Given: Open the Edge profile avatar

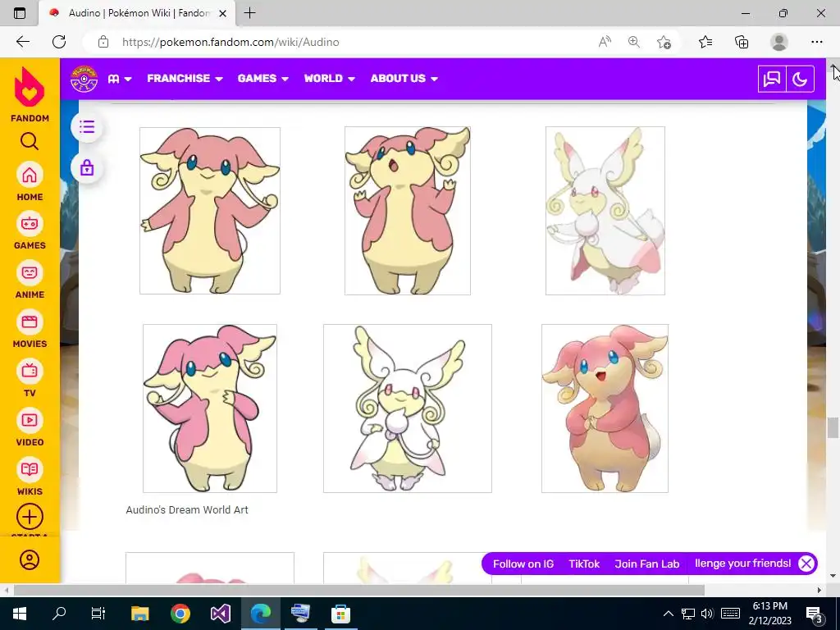Looking at the screenshot, I should 779,42.
